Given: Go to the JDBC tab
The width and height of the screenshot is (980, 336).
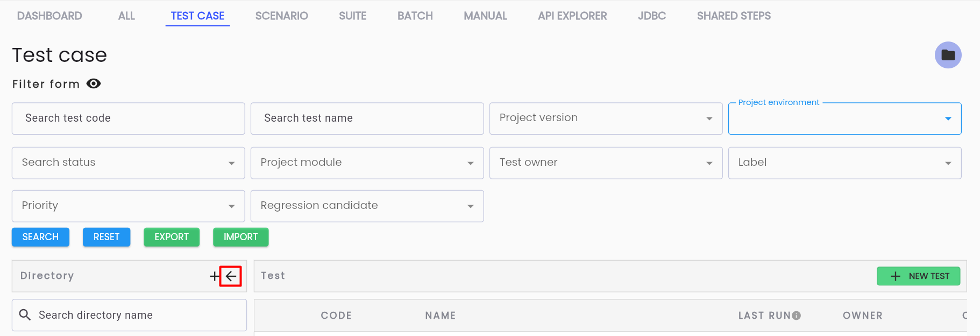Looking at the screenshot, I should tap(652, 16).
